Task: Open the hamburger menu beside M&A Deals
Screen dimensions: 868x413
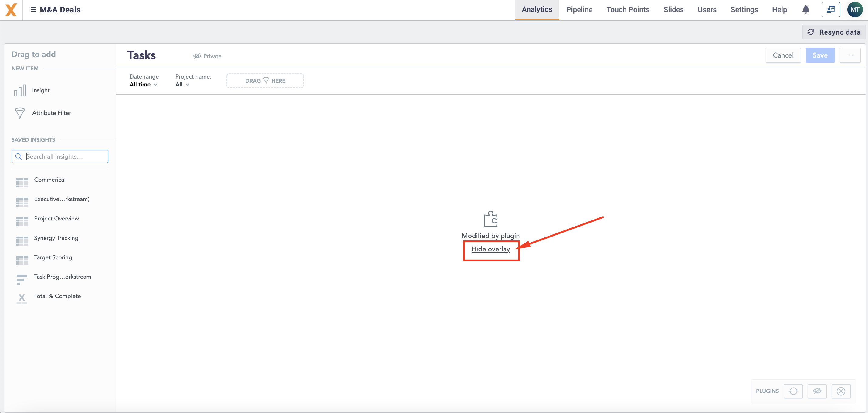Action: coord(33,10)
